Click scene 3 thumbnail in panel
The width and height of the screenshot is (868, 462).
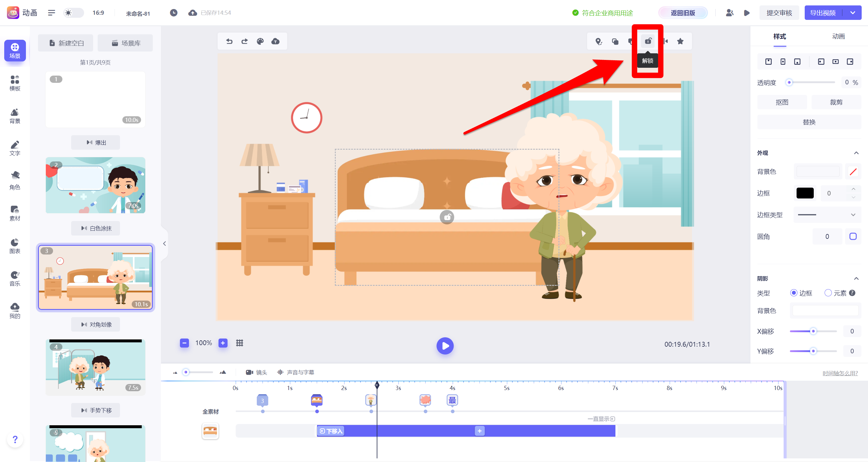(96, 278)
